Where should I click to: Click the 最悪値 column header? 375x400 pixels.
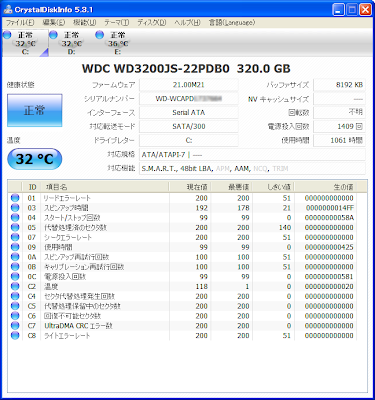(232, 187)
